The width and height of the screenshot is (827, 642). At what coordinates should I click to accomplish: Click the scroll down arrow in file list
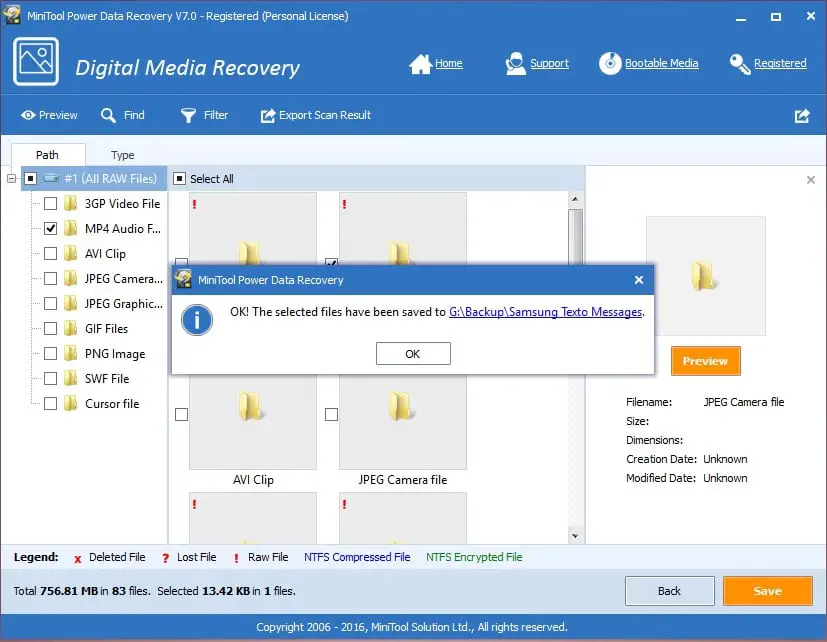[575, 536]
